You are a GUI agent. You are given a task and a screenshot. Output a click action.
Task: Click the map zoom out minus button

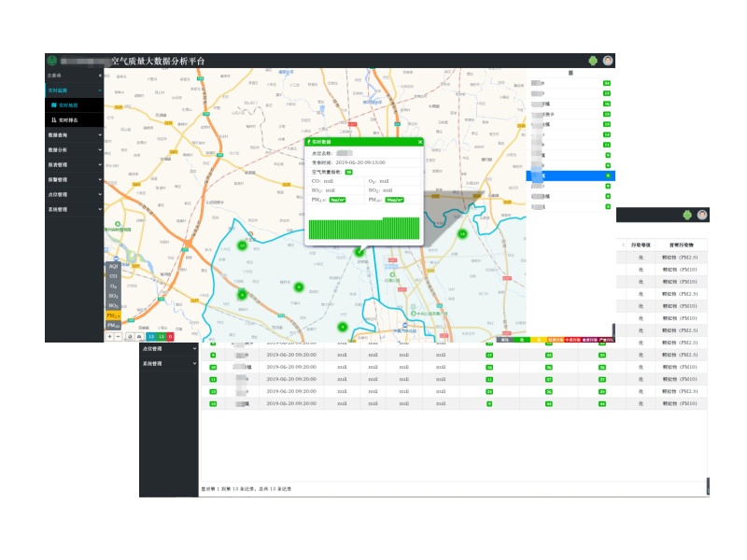pos(119,336)
